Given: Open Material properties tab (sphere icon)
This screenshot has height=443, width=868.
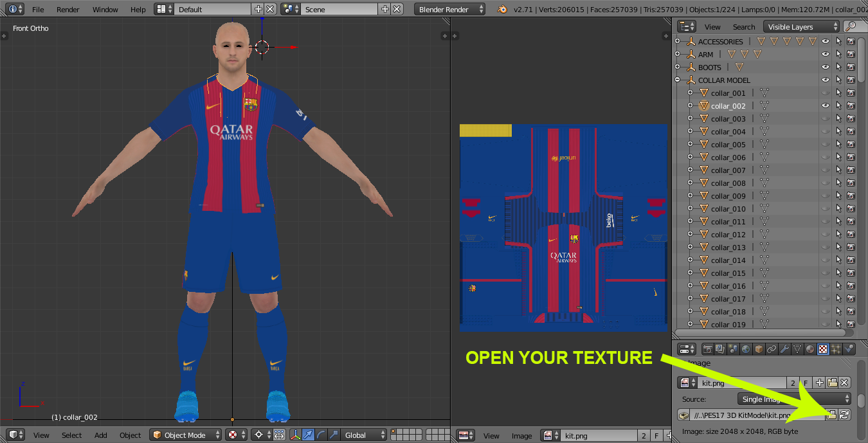Looking at the screenshot, I should tap(810, 349).
